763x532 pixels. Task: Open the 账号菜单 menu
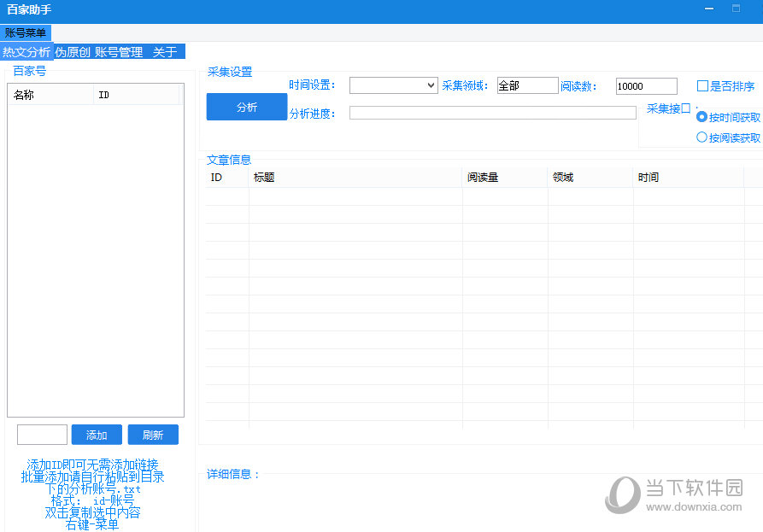click(x=26, y=32)
